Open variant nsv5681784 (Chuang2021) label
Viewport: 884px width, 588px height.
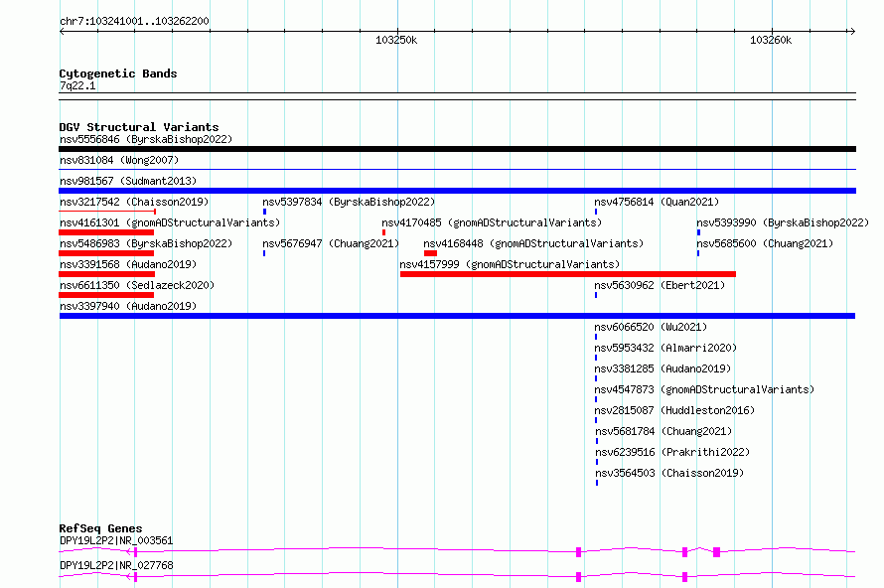click(663, 431)
